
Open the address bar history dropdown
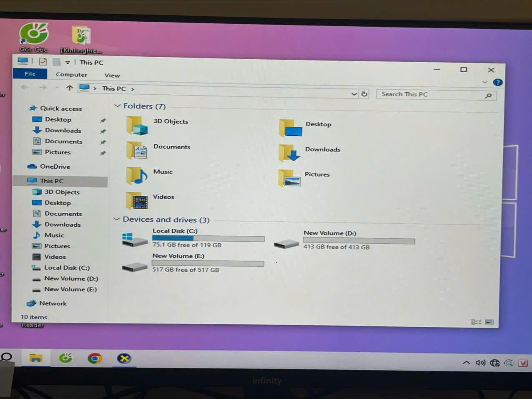click(x=354, y=94)
